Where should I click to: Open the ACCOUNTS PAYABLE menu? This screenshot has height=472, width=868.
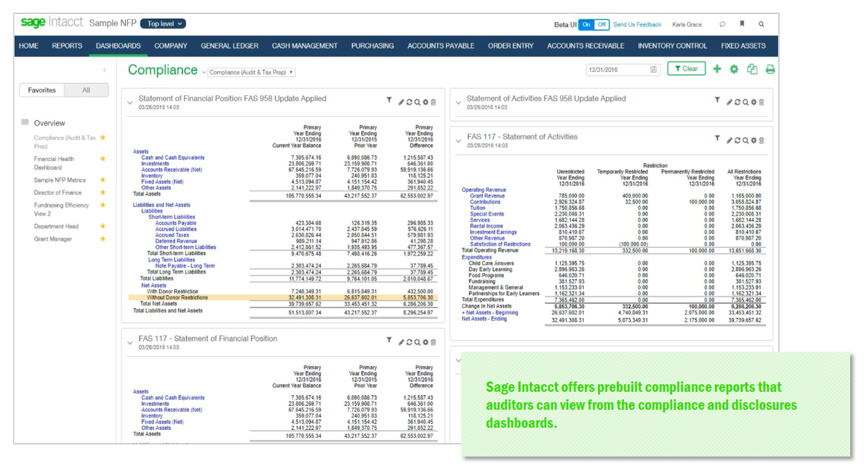coord(441,46)
